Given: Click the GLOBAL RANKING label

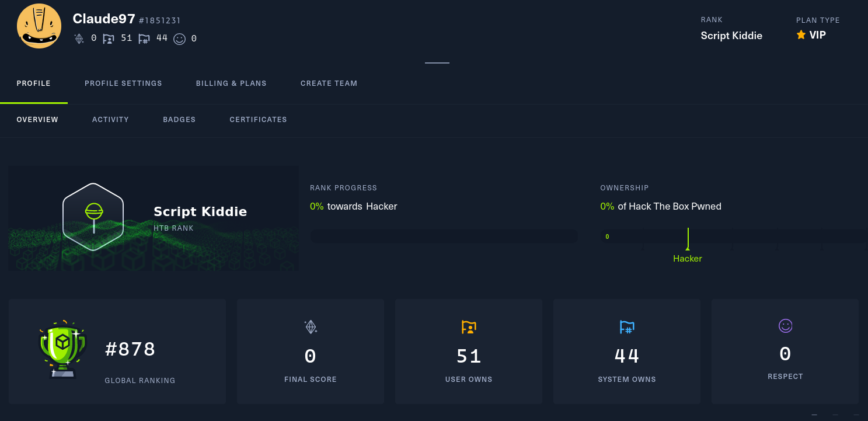Looking at the screenshot, I should [140, 381].
